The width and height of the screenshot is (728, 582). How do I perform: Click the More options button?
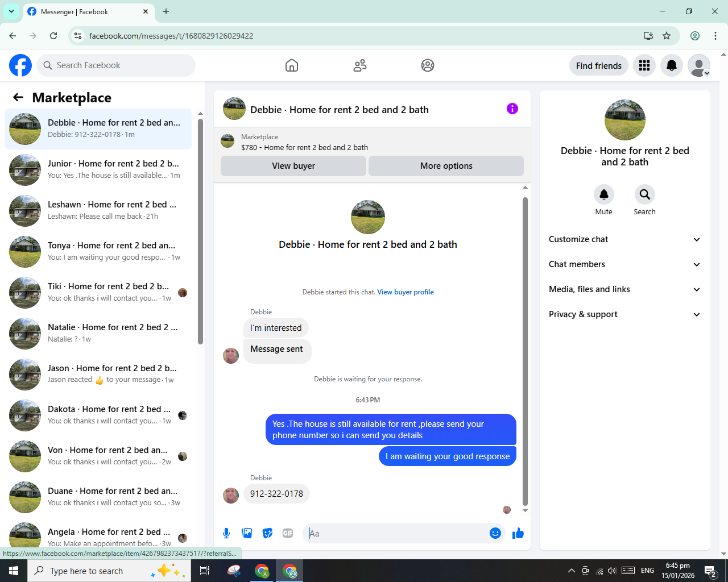446,166
